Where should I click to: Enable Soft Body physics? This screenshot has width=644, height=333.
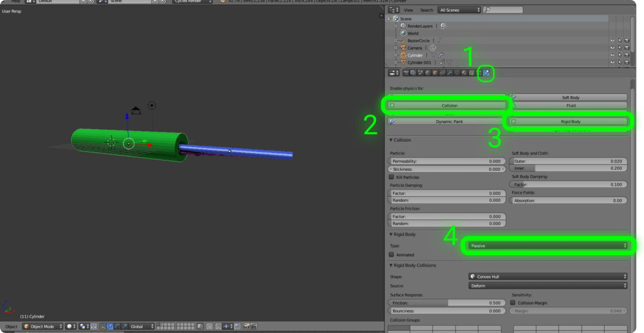(568, 97)
